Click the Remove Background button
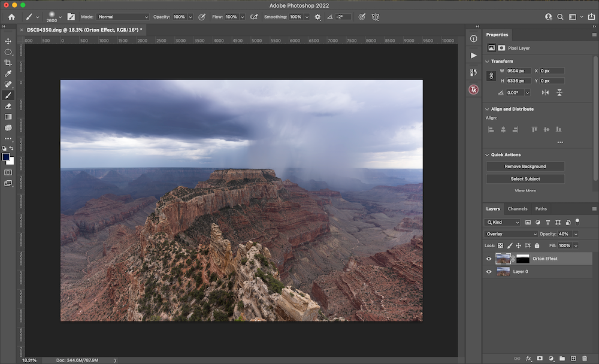Screen dimensions: 599x364 [525, 166]
